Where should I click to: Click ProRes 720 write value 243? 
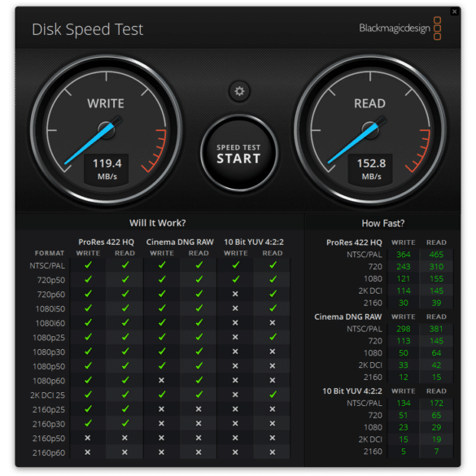tap(404, 267)
